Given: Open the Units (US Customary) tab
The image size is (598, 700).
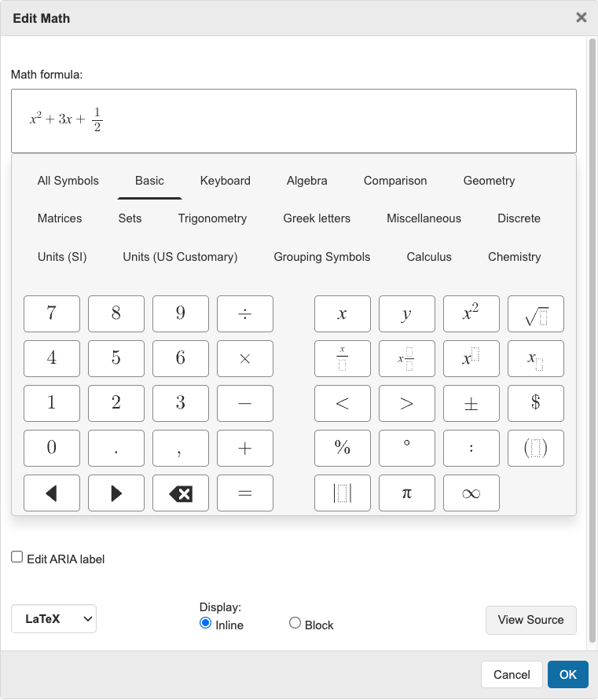Looking at the screenshot, I should point(180,257).
